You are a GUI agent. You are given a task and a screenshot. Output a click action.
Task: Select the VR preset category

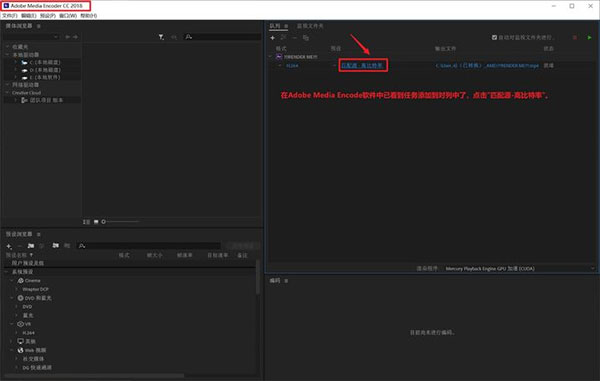(28, 324)
